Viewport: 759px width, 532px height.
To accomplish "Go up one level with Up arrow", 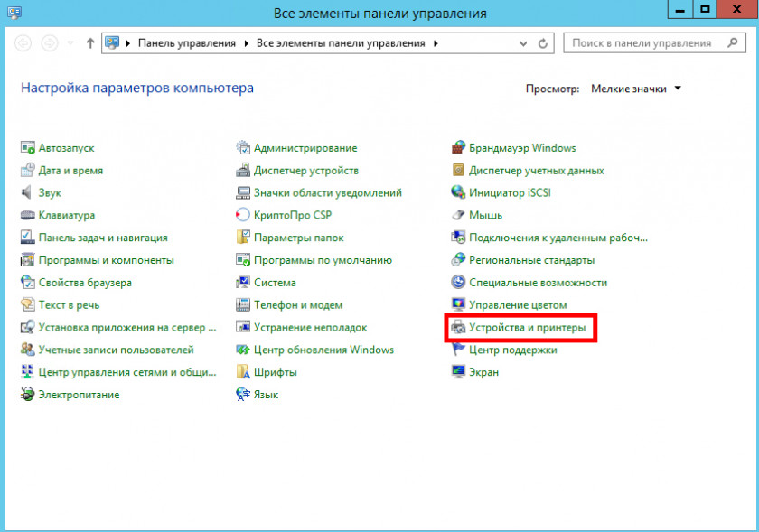I will pos(89,42).
